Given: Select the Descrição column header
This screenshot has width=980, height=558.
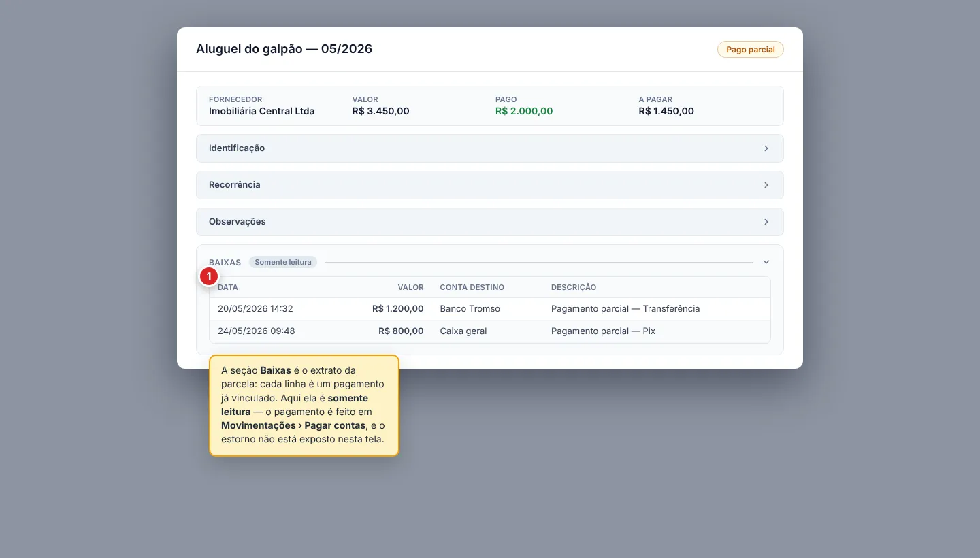Looking at the screenshot, I should tap(574, 287).
